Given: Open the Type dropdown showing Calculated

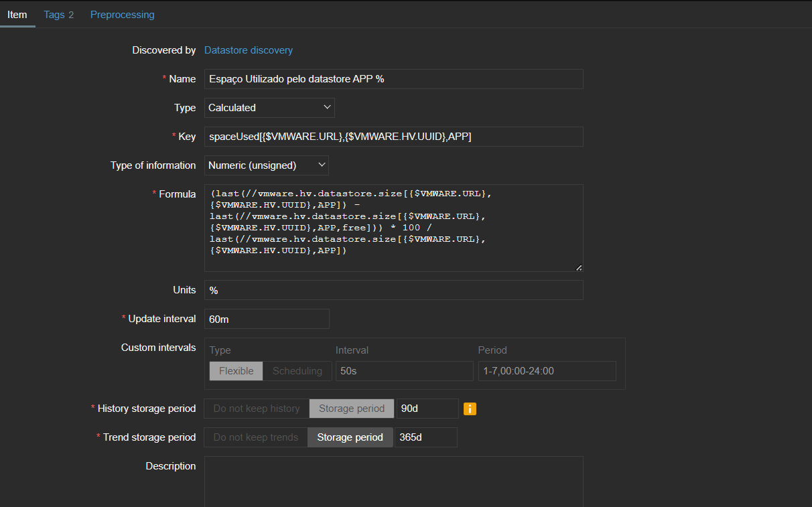Looking at the screenshot, I should (269, 108).
